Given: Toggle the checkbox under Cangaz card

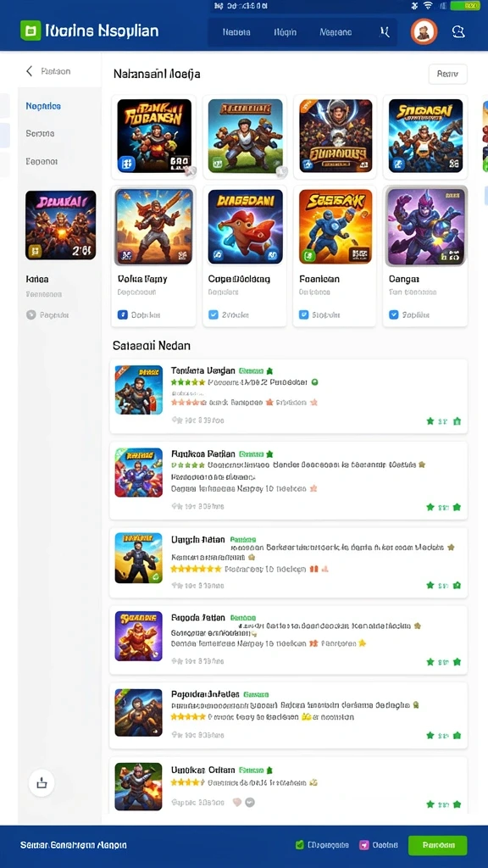Looking at the screenshot, I should pos(393,315).
